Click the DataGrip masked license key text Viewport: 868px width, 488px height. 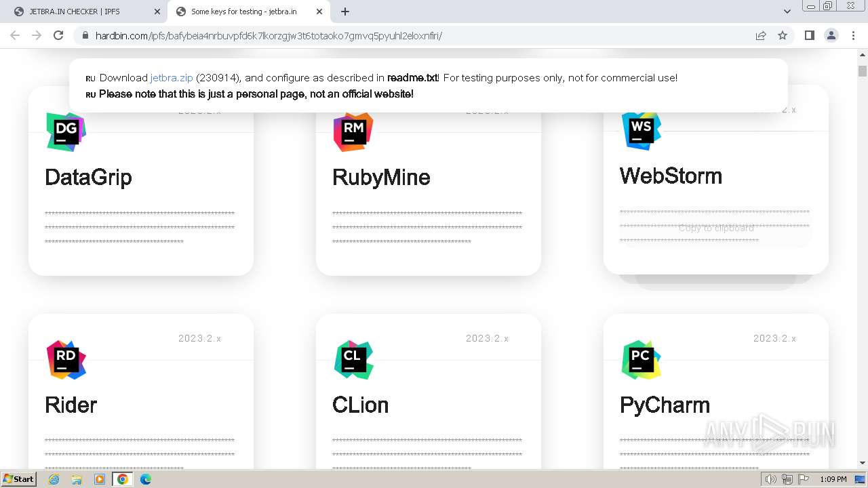(140, 228)
